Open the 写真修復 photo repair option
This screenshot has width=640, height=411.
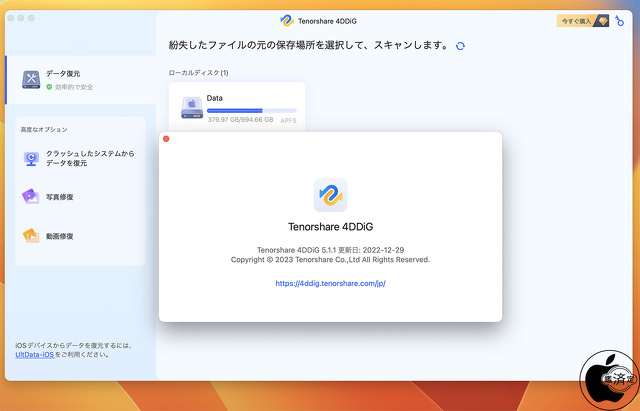(80, 197)
